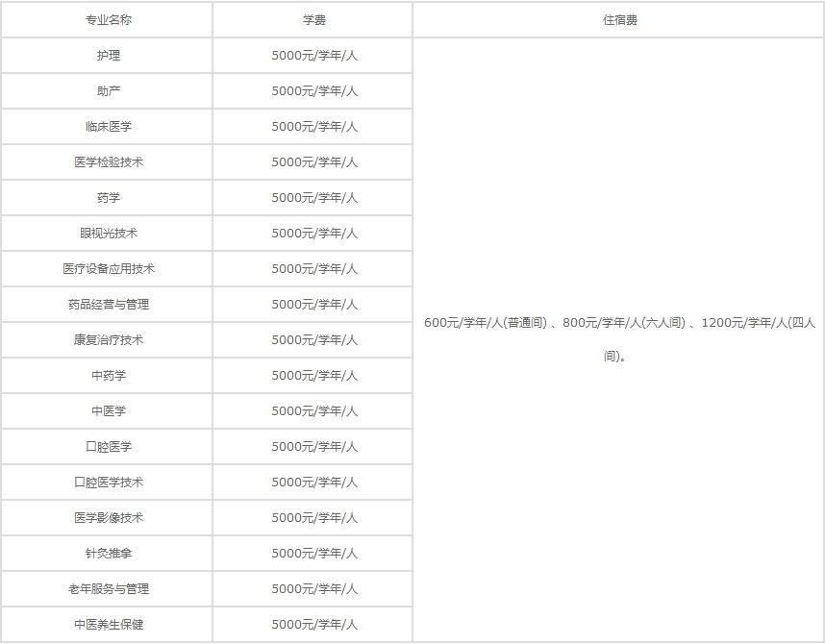Click the 药学 specialty cell
The image size is (825, 644).
[106, 197]
